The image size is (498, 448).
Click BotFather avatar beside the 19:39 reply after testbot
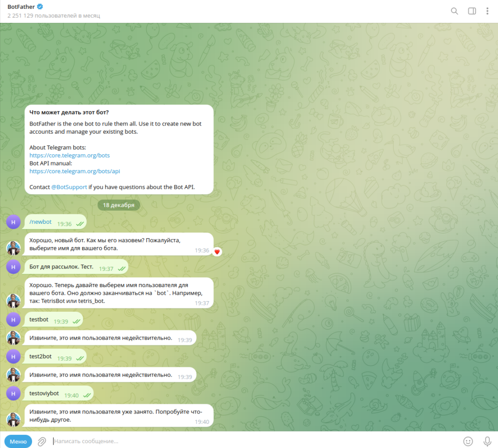pyautogui.click(x=13, y=338)
